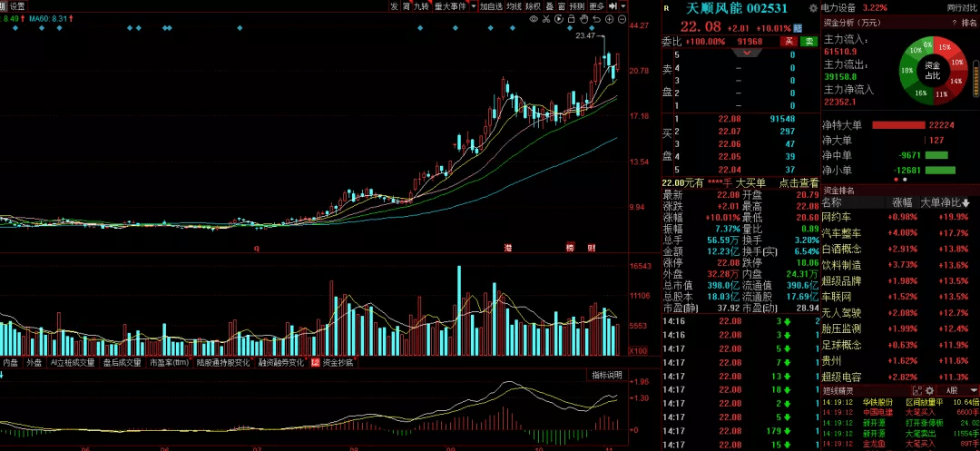980x451 pixels.
Task: Open the 排名 ranking link
Action: [x=969, y=23]
